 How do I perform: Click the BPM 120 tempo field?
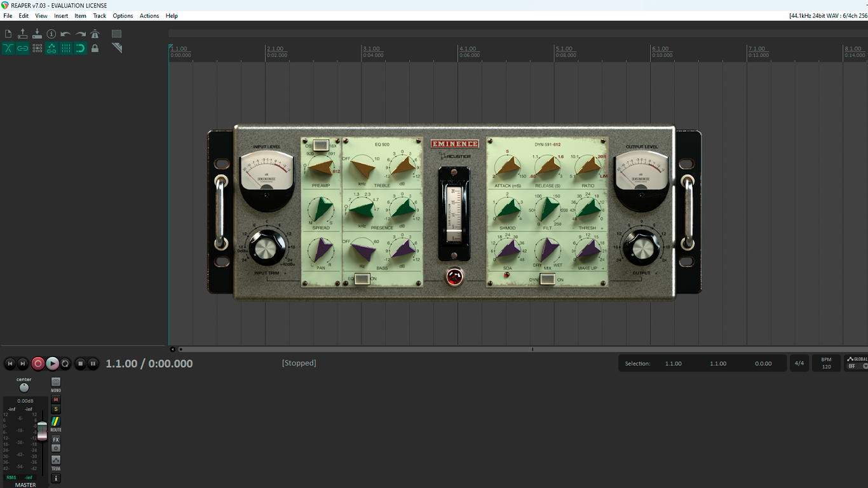[826, 363]
